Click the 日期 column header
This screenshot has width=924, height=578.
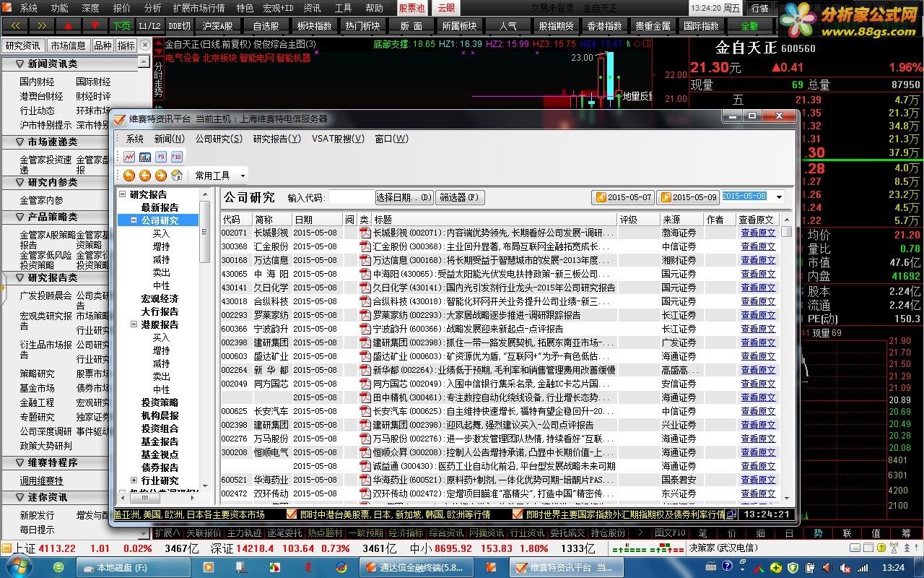(317, 220)
